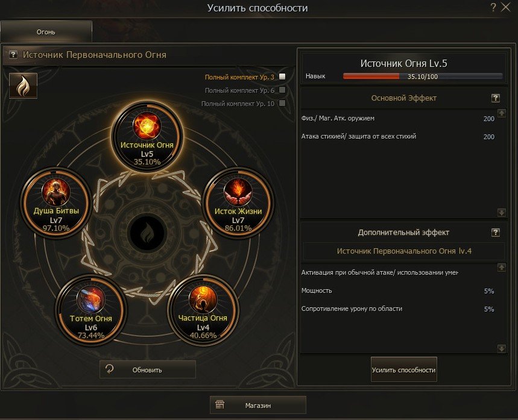Select the Источник Огня Lv5 skill orb

point(147,136)
